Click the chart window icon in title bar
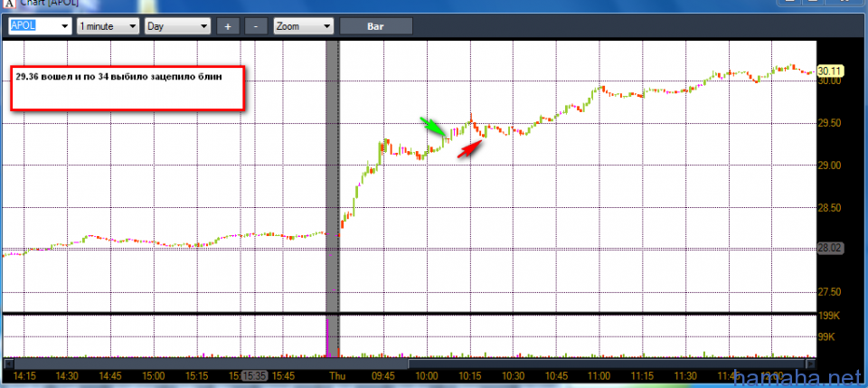The height and width of the screenshot is (388, 868). [9, 3]
